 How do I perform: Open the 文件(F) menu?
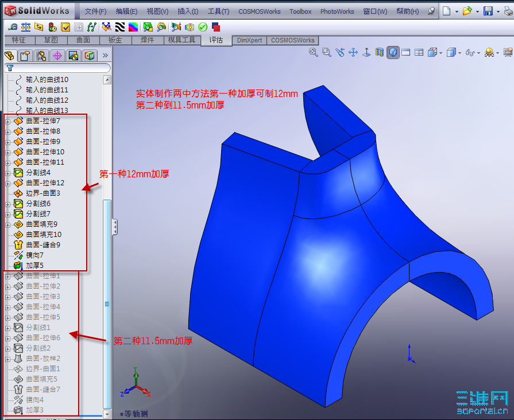pos(95,11)
